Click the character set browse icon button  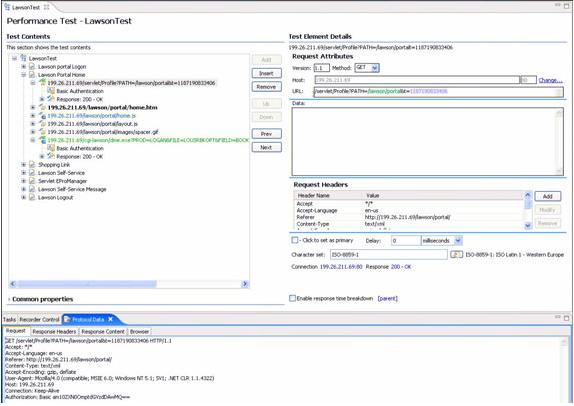click(x=456, y=254)
